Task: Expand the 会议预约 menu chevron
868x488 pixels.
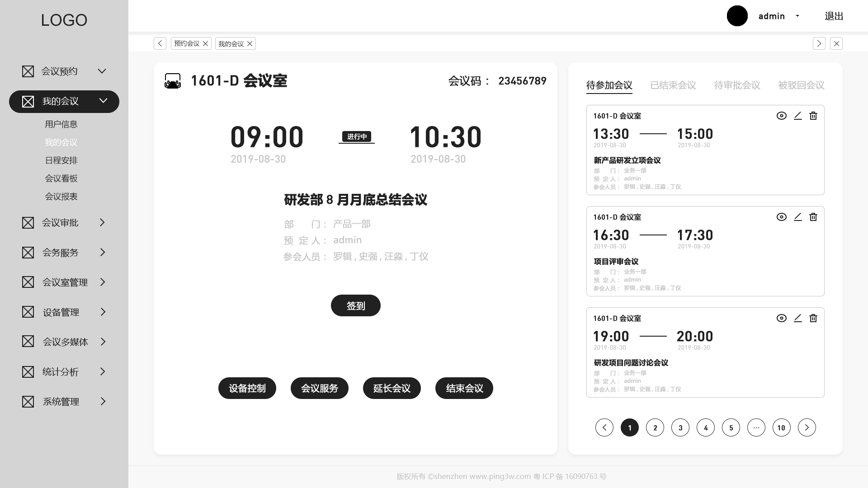Action: coord(102,71)
